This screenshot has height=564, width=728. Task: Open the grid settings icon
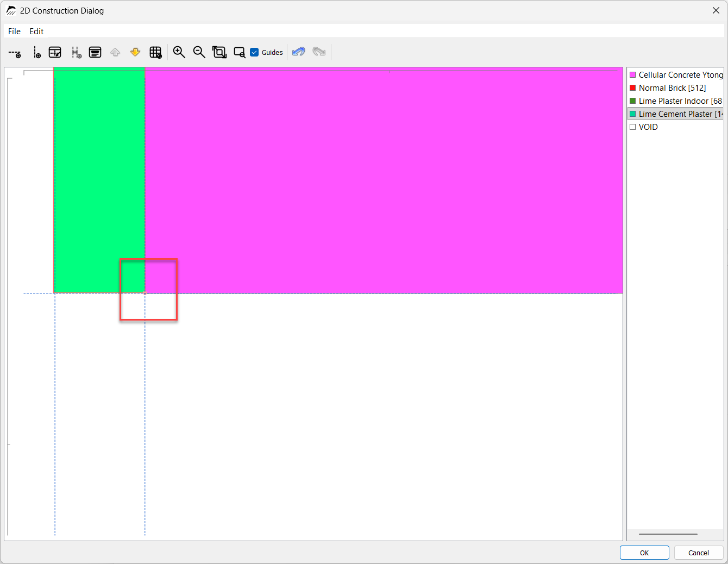[155, 53]
